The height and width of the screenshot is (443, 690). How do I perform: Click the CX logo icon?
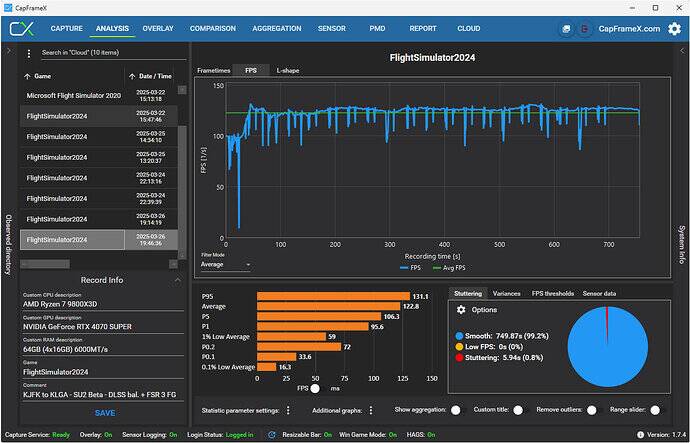coord(22,29)
